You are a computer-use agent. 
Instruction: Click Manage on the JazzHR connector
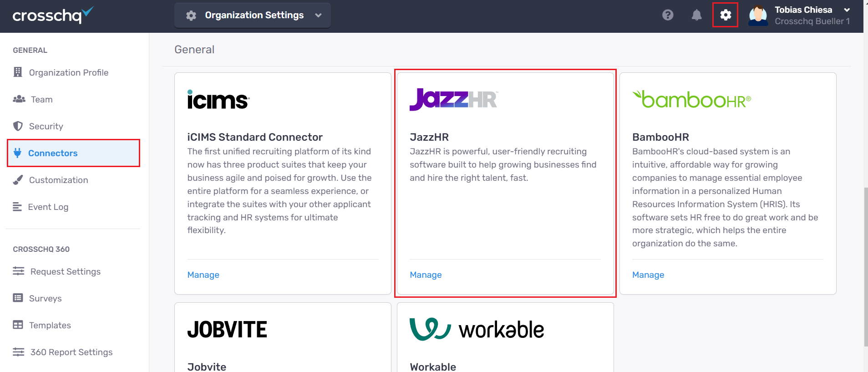click(x=426, y=275)
